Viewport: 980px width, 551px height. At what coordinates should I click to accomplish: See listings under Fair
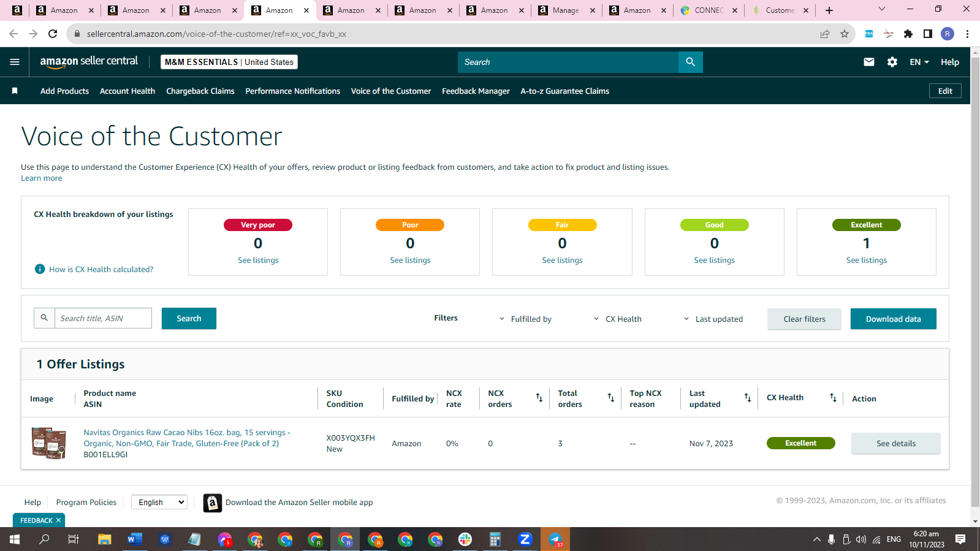(x=562, y=260)
